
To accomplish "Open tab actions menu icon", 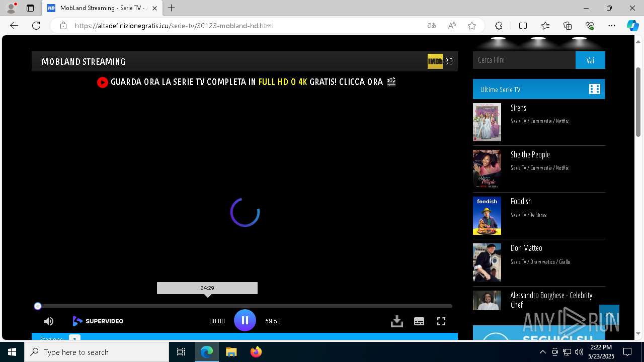I will click(30, 8).
